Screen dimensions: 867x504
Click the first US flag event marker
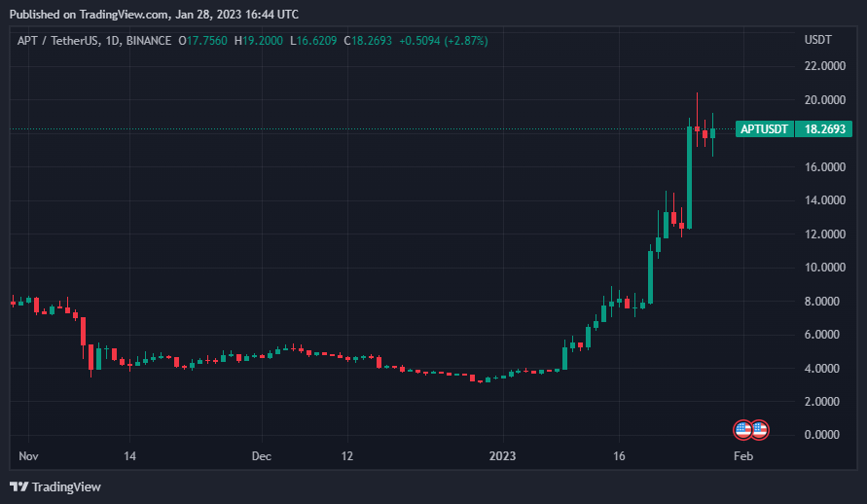742,429
